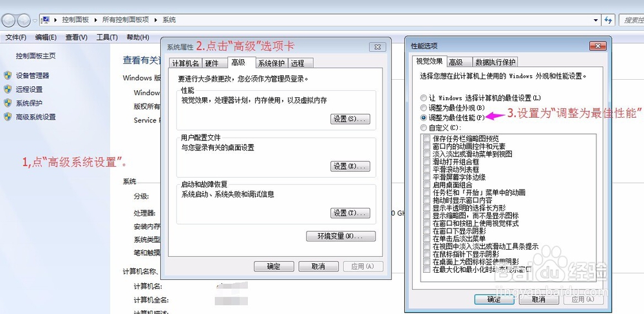The width and height of the screenshot is (644, 314).
Task: Check 在鼠标指针下显示阴影 option
Action: click(x=426, y=255)
